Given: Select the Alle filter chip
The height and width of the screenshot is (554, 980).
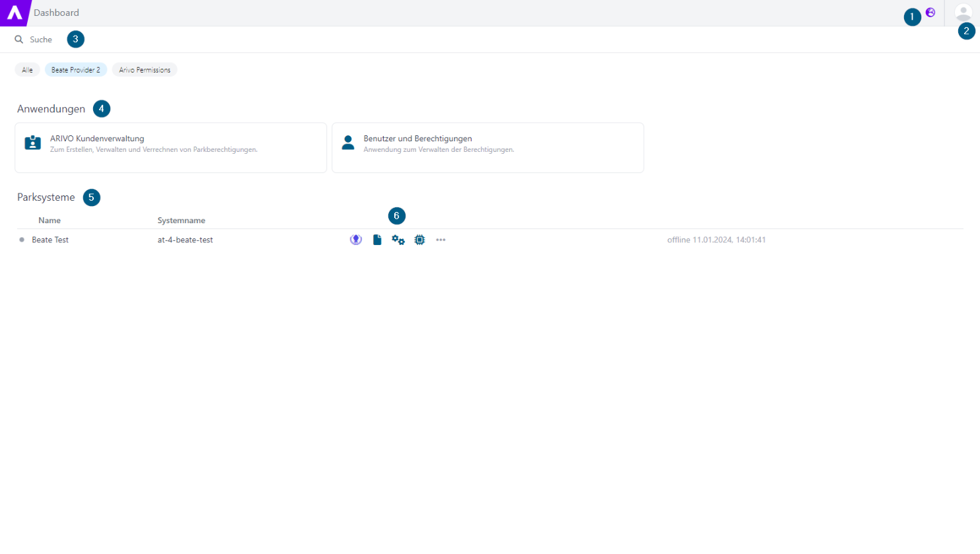Looking at the screenshot, I should tap(27, 70).
